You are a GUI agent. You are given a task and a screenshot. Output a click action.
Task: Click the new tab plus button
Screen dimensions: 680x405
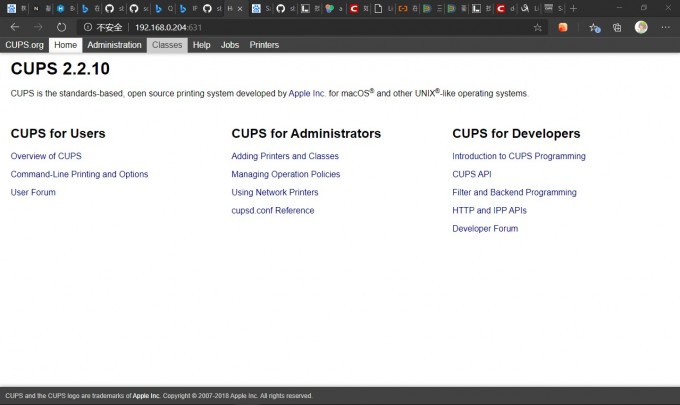(x=573, y=8)
